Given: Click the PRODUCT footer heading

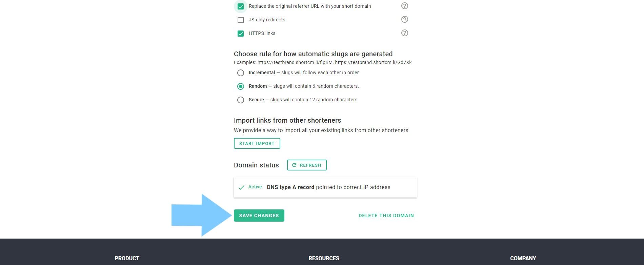Looking at the screenshot, I should 127,258.
